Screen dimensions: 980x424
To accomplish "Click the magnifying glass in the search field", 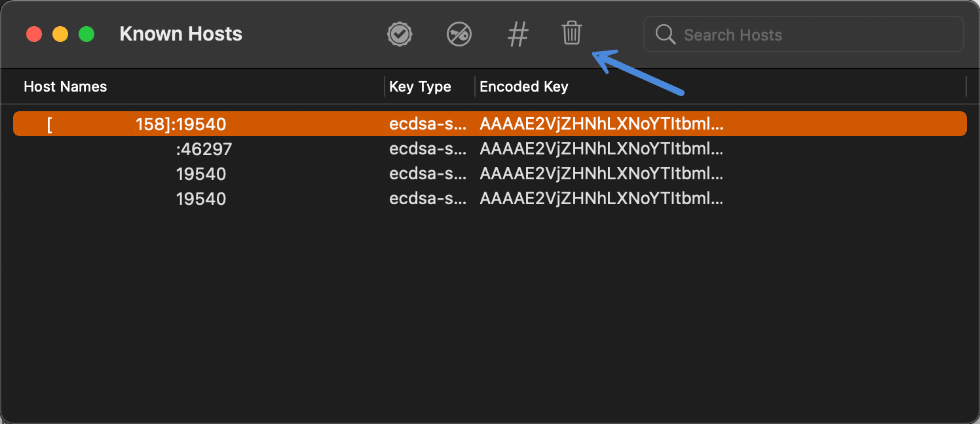I will click(666, 34).
